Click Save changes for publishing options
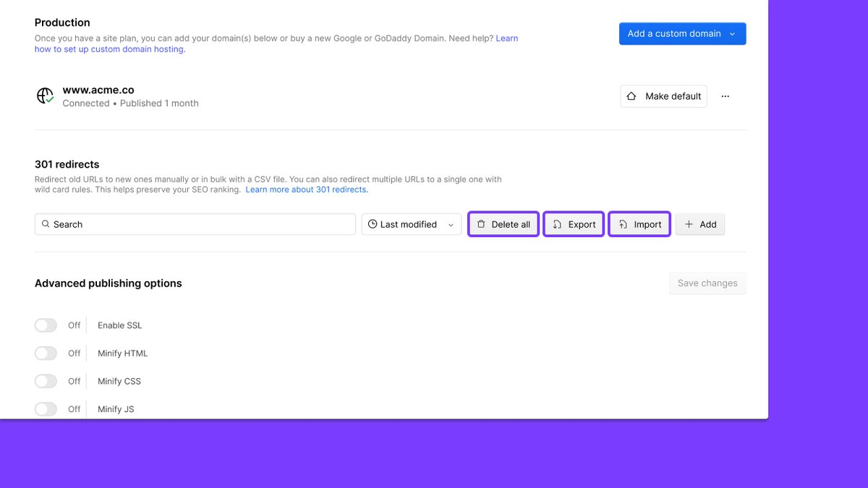Image resolution: width=868 pixels, height=488 pixels. (707, 283)
